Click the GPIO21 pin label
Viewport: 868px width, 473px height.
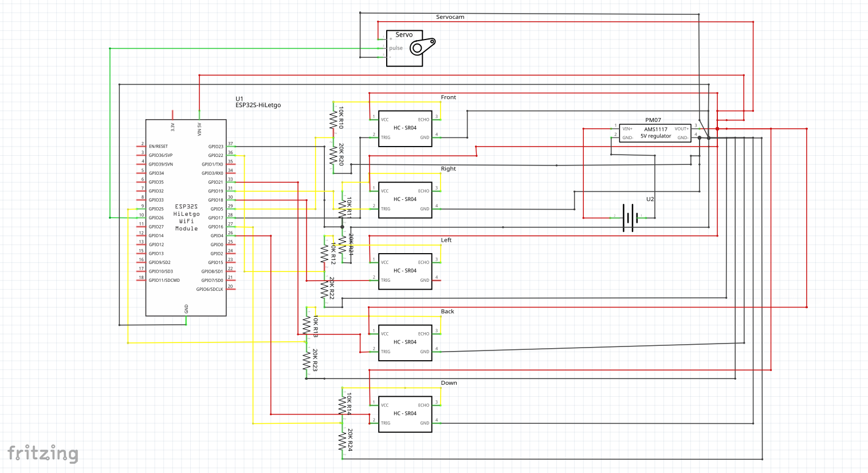point(216,182)
